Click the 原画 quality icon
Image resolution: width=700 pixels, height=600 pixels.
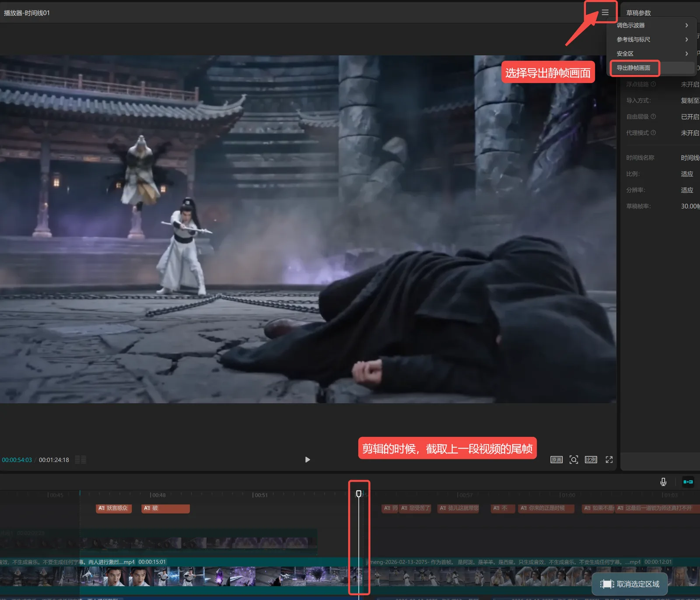coord(556,460)
